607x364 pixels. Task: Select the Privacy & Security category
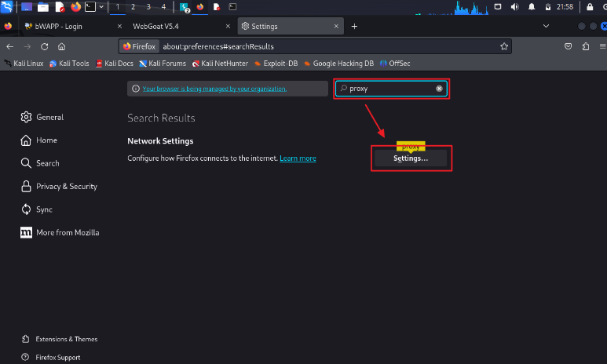click(x=59, y=187)
